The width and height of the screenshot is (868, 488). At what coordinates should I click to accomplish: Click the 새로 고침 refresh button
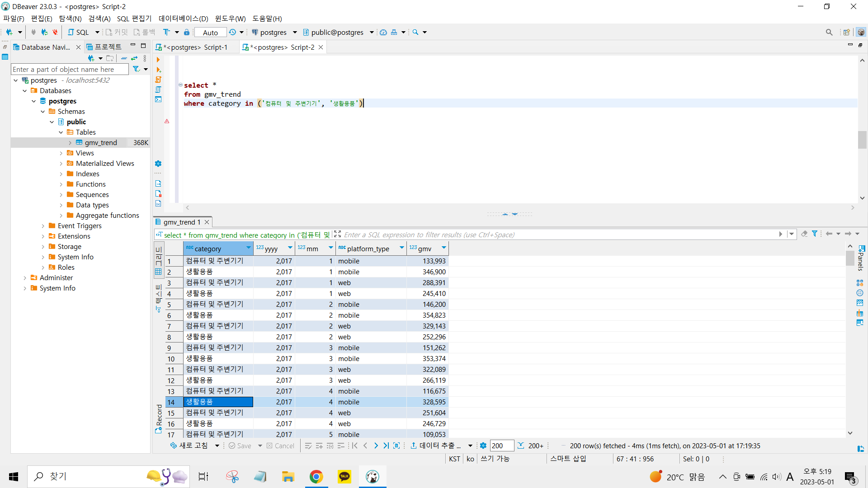tap(189, 446)
